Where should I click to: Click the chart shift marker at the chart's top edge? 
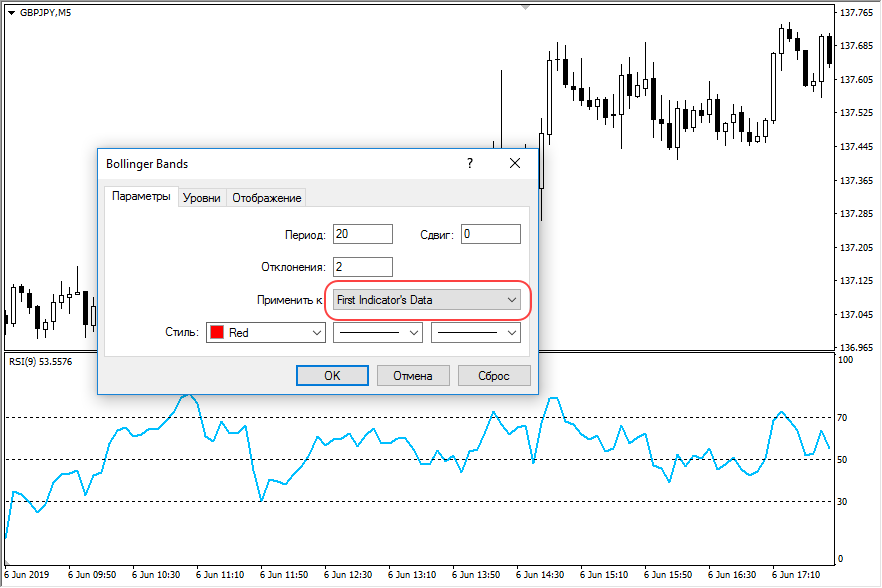pyautogui.click(x=525, y=6)
